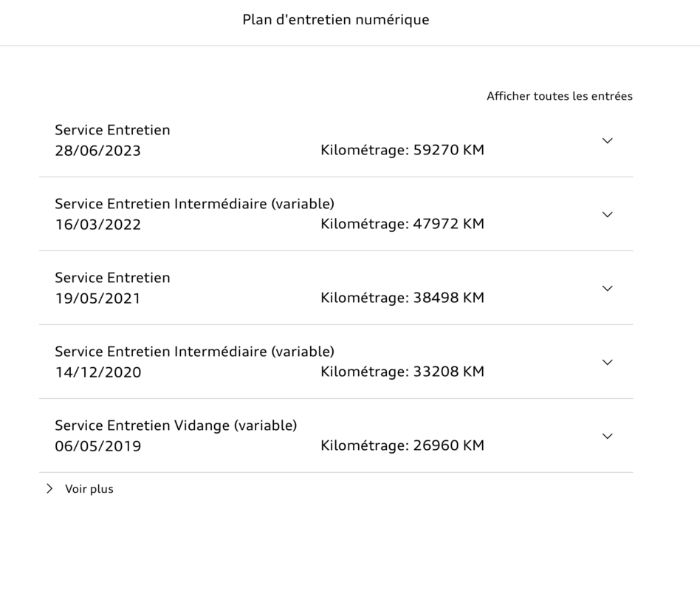Expand the 16/03/2022 entry chevron
This screenshot has height=591, width=700.
click(607, 214)
